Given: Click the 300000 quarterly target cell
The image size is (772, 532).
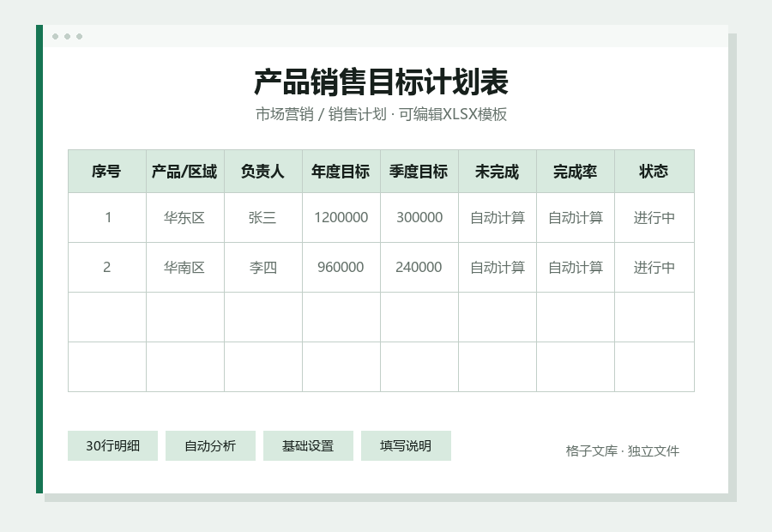Looking at the screenshot, I should click(x=419, y=218).
